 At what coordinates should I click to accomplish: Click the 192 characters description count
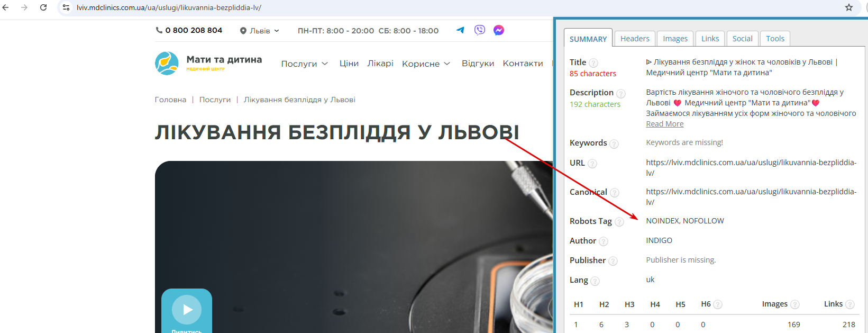[x=595, y=104]
